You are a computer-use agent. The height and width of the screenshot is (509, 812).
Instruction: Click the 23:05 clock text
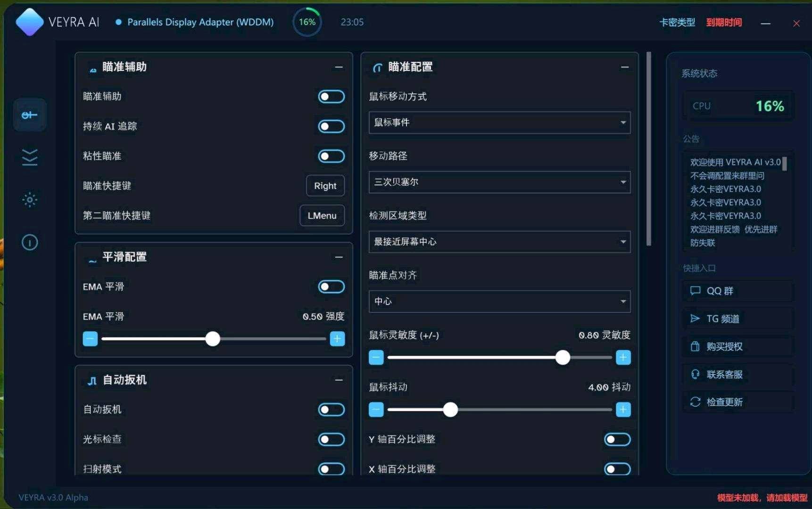[x=352, y=22]
